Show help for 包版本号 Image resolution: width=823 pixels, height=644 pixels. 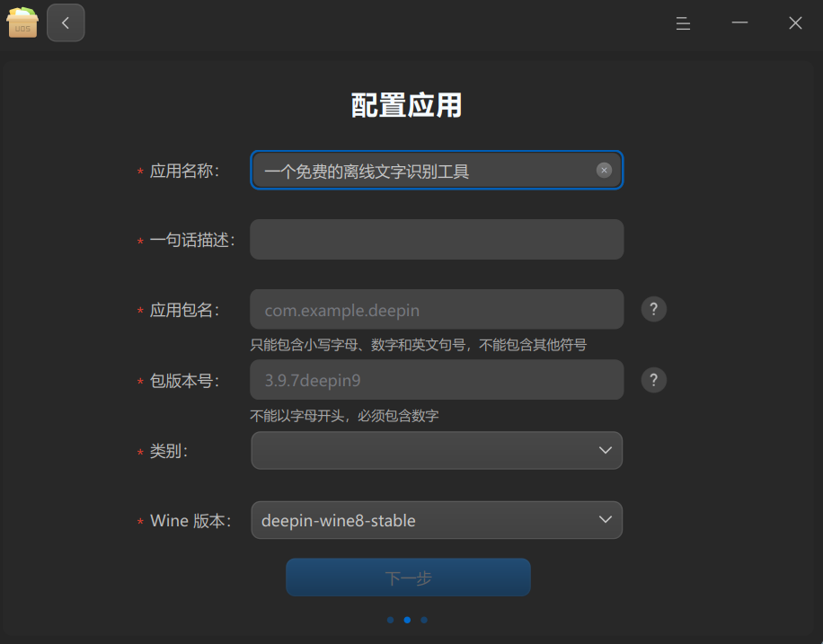click(654, 379)
